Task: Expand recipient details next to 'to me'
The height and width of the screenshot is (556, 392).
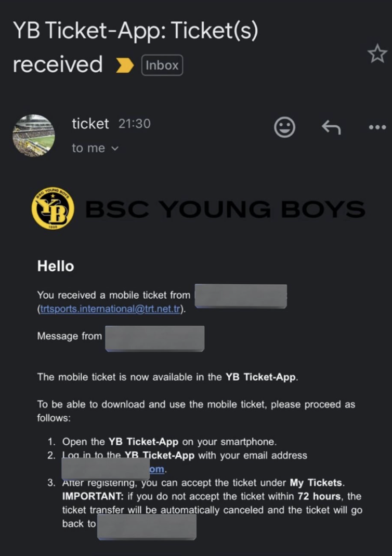Action: coord(114,148)
